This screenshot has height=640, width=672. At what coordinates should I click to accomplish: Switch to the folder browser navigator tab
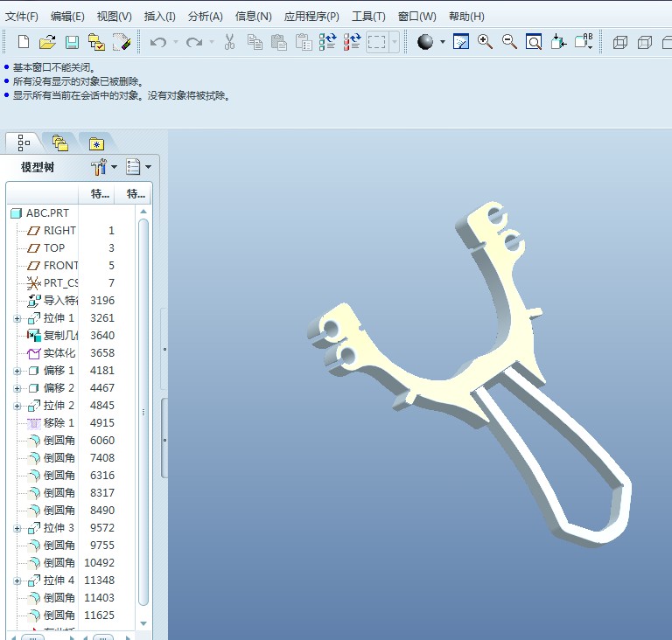pos(60,143)
